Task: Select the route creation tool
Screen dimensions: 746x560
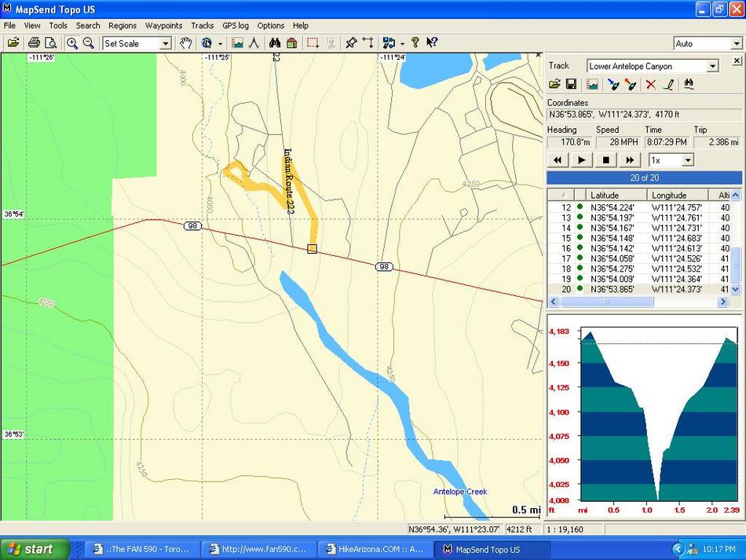Action: point(368,43)
